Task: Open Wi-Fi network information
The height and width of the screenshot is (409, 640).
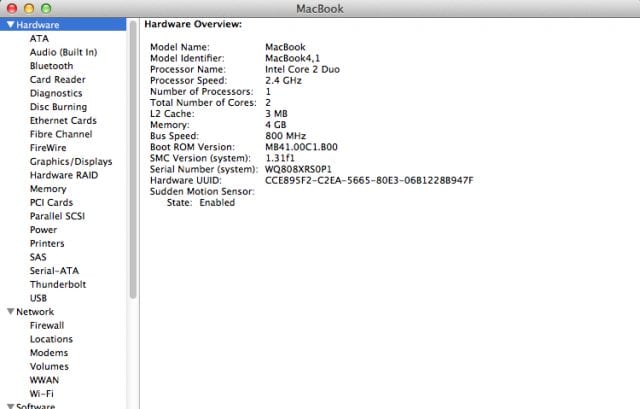Action: coord(42,393)
